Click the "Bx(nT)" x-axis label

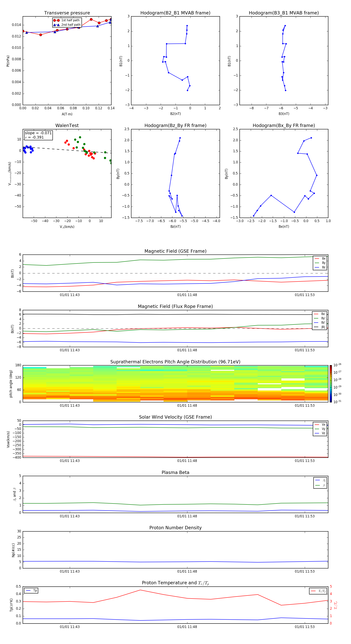284,227
